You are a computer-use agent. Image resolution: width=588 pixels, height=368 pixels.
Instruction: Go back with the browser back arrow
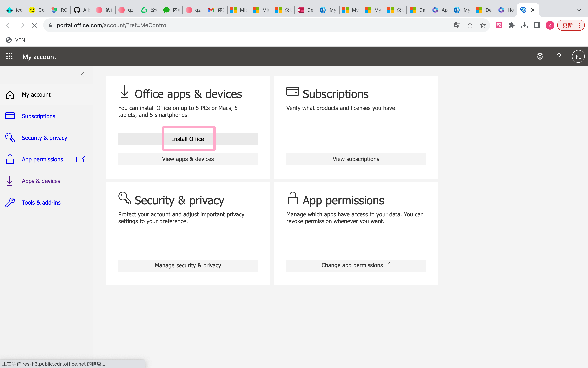click(9, 25)
